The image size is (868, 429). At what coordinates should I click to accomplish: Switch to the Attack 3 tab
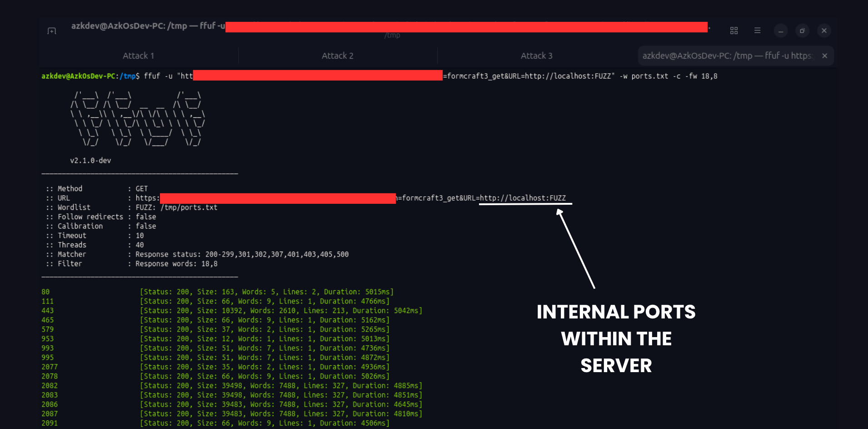[537, 56]
